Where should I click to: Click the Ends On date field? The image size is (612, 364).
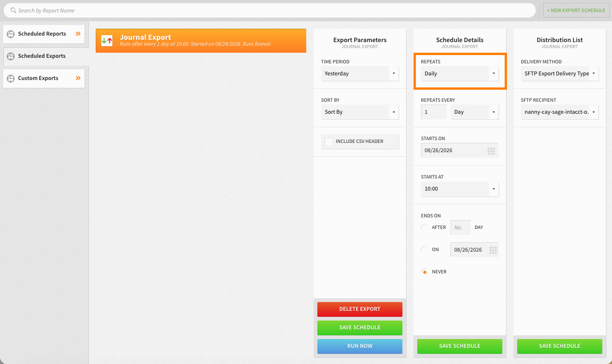point(475,250)
